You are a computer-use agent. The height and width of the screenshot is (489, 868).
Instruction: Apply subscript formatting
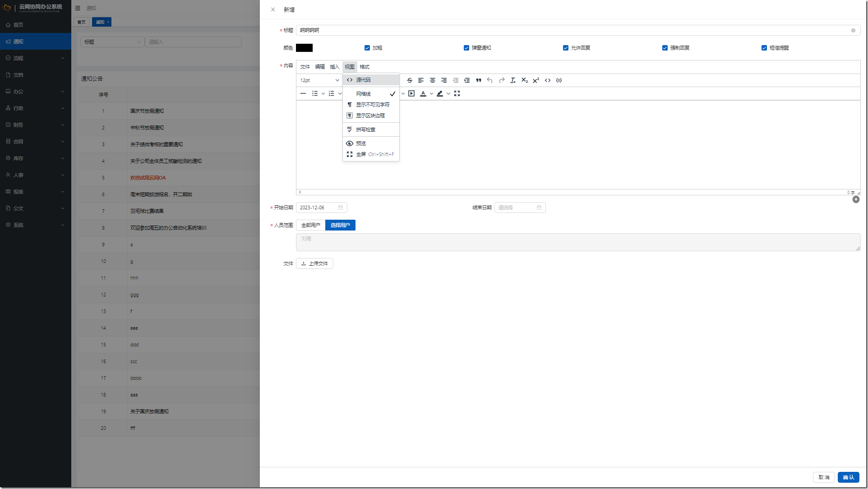pyautogui.click(x=525, y=80)
